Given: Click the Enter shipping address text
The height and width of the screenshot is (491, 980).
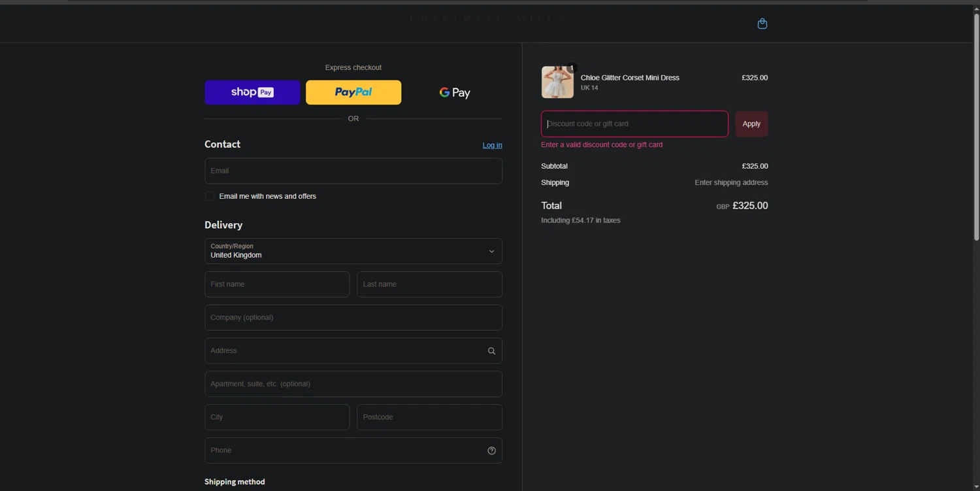Looking at the screenshot, I should click(731, 182).
